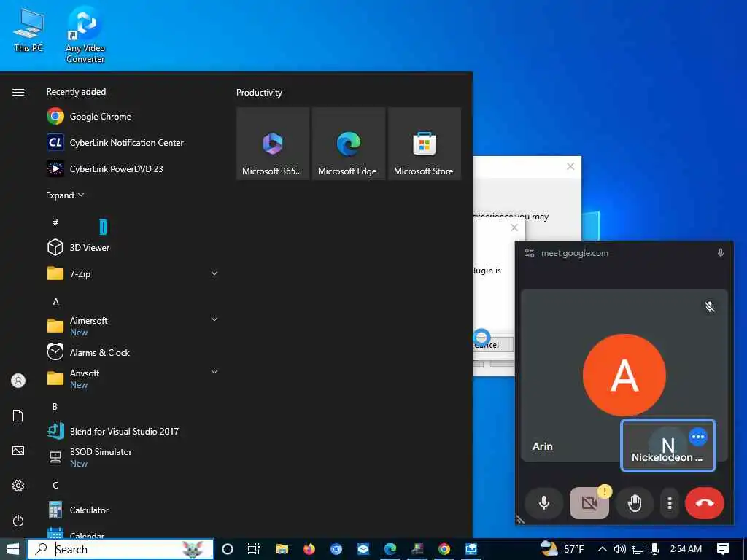
Task: Toggle microphone in Google Meet
Action: tap(544, 503)
